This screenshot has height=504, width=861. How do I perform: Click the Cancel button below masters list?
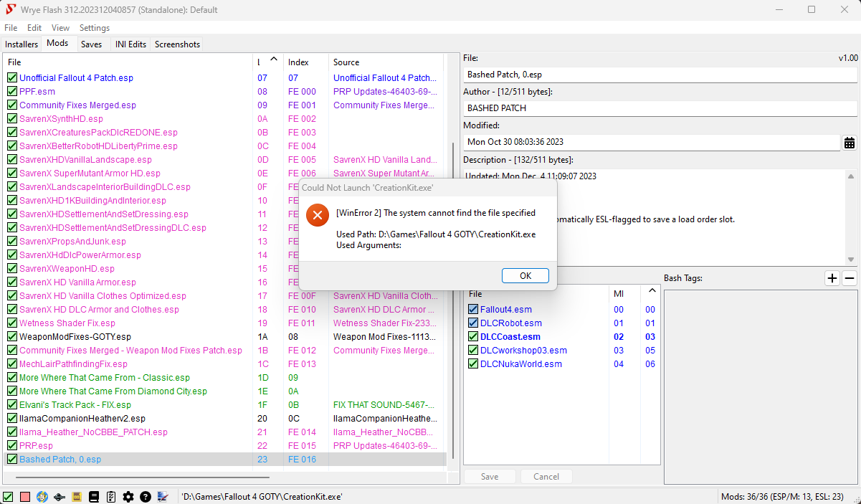pyautogui.click(x=546, y=477)
